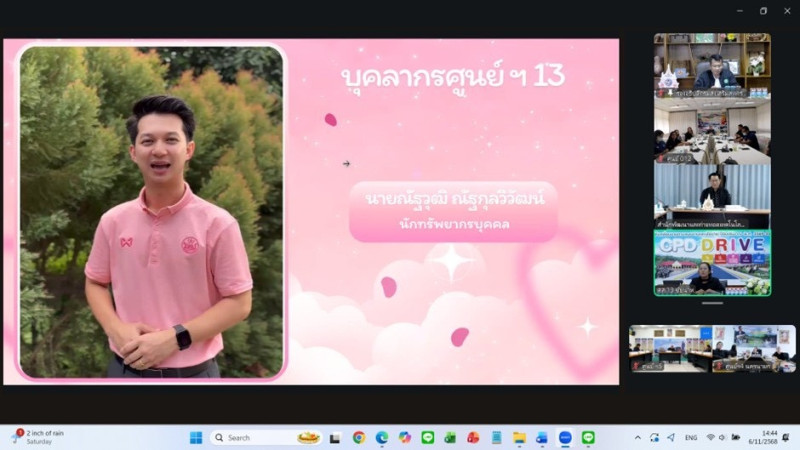
Task: Click the Task View icon beside search
Action: (x=335, y=438)
